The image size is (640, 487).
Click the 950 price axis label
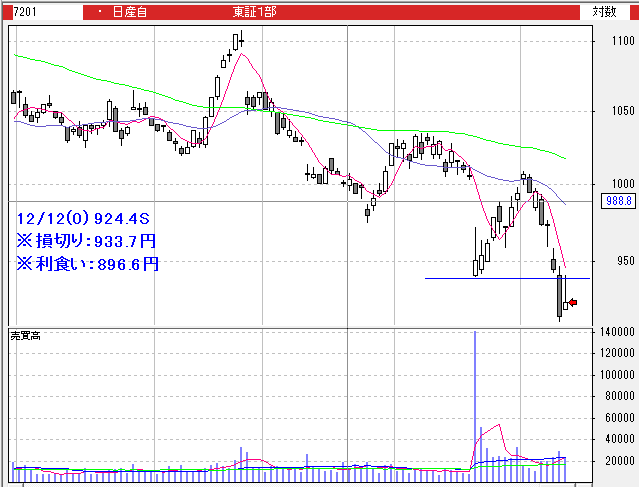pos(623,256)
